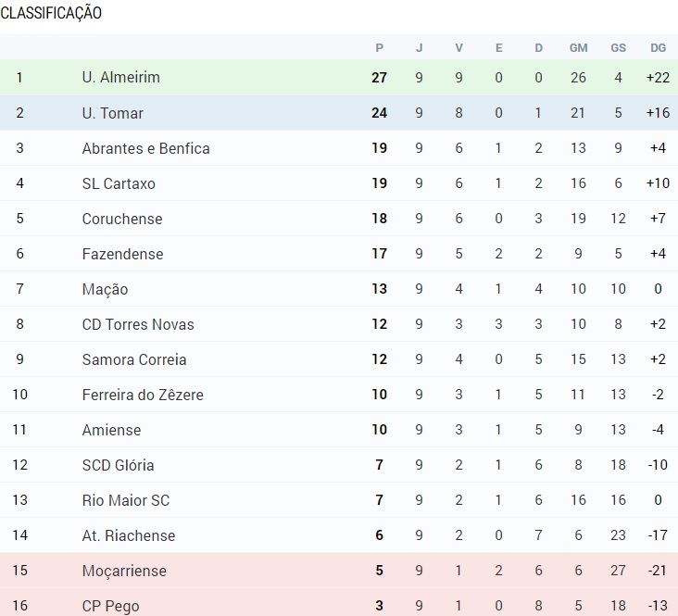The height and width of the screenshot is (616, 678).
Task: Click the DG goal difference header
Action: (x=659, y=48)
